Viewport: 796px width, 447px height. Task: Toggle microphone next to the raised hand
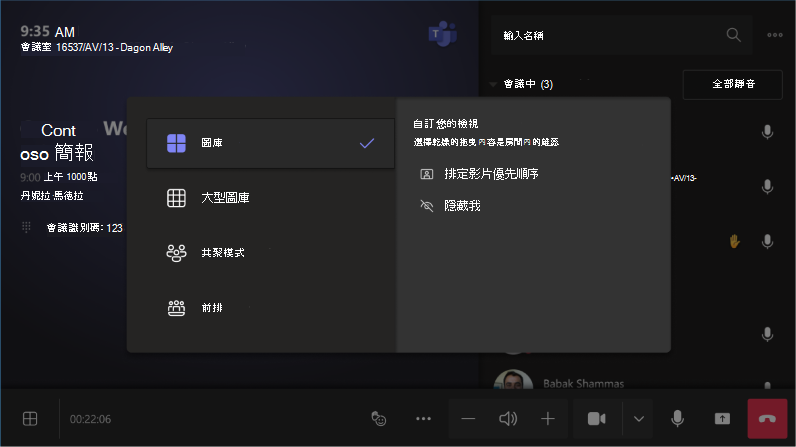point(768,242)
